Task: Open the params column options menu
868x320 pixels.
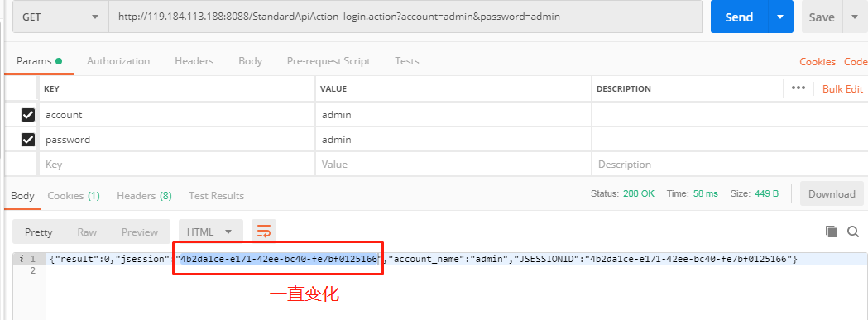Action: (798, 88)
